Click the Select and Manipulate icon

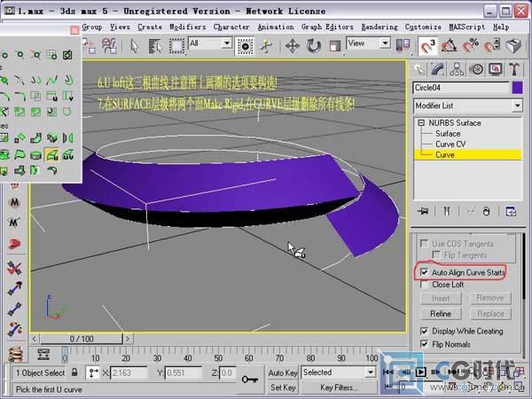pos(267,46)
